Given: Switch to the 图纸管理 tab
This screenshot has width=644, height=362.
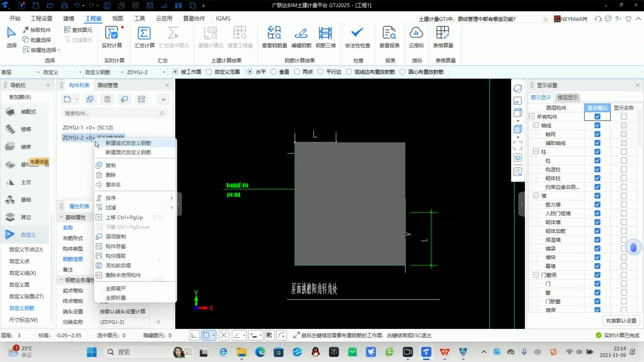Looking at the screenshot, I should (x=108, y=85).
